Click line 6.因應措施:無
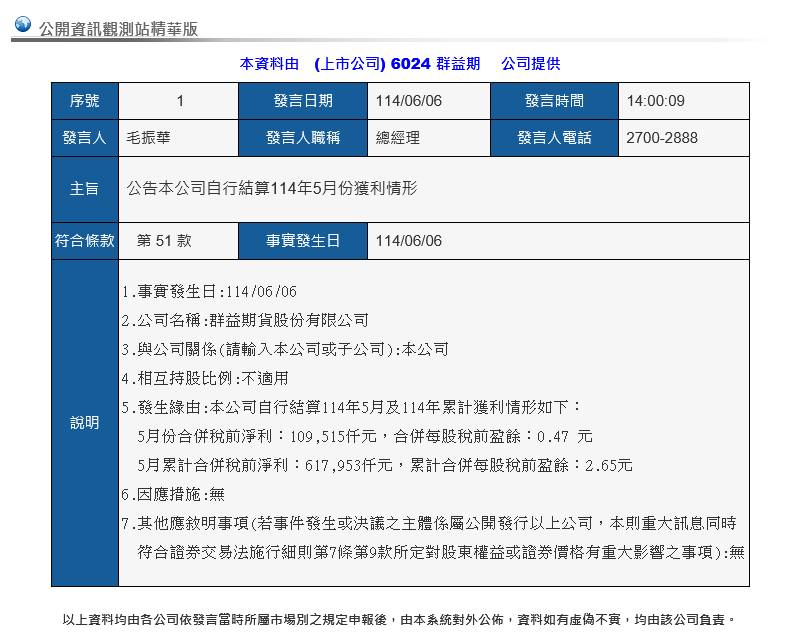This screenshot has height=635, width=800. click(173, 495)
